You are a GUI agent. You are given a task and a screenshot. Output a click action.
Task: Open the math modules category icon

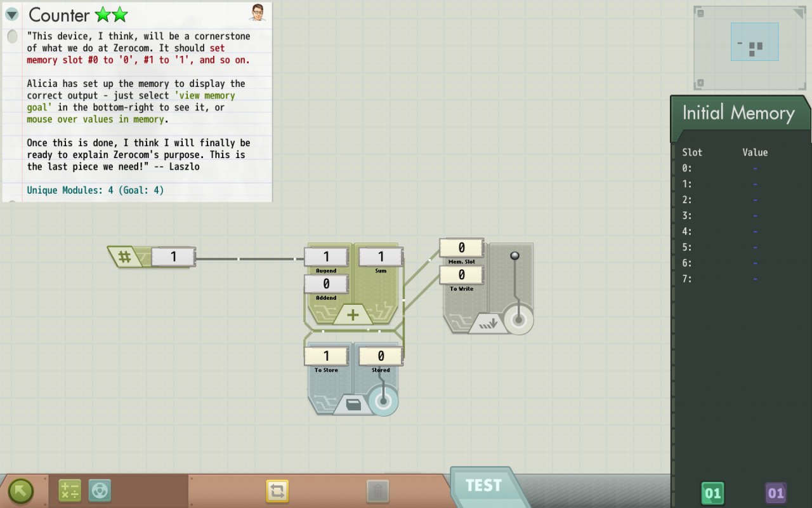(x=70, y=491)
